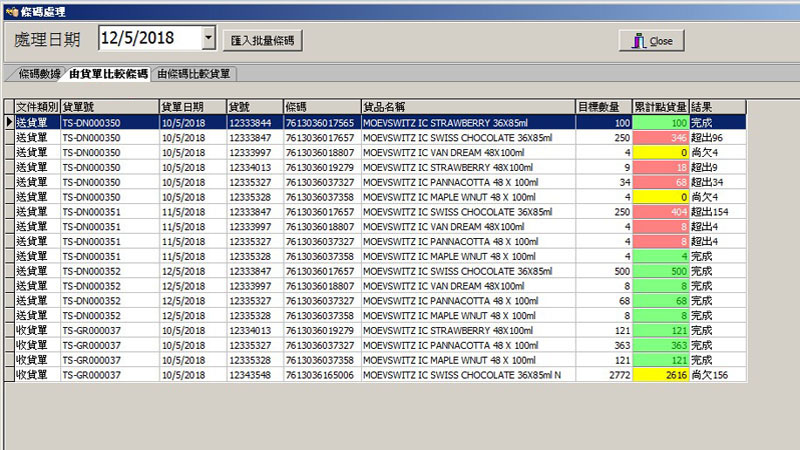The width and height of the screenshot is (800, 450).
Task: Click the 累計點貨量 column header
Action: pyautogui.click(x=660, y=106)
